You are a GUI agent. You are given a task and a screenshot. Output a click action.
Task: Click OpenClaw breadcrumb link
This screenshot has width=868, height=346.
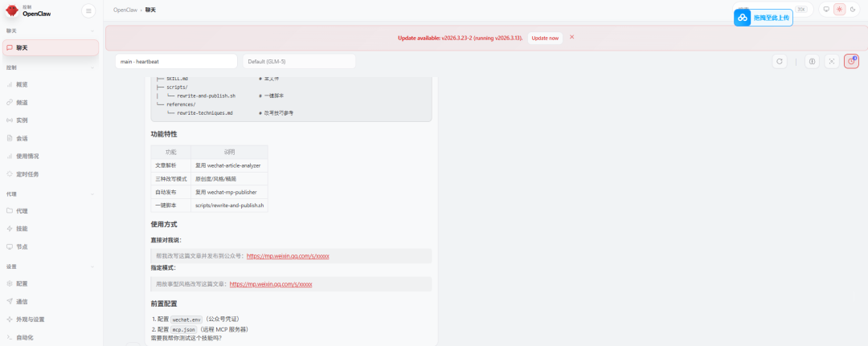coord(125,10)
